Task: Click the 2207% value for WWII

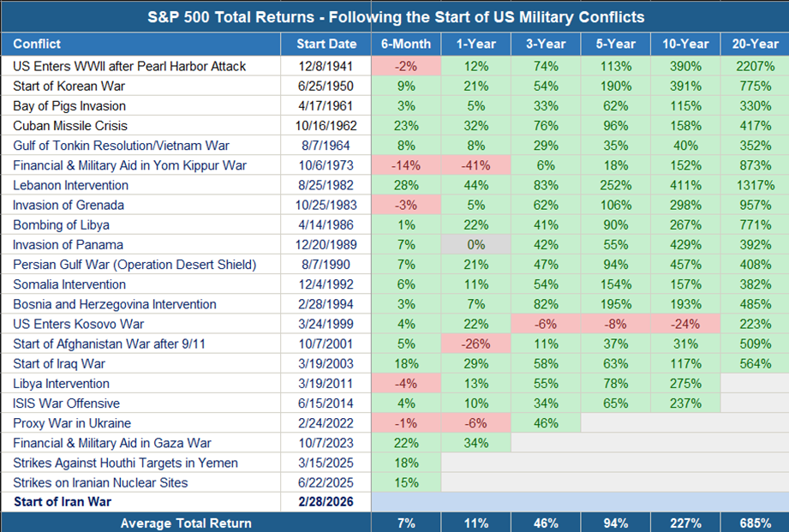Action: [x=754, y=66]
